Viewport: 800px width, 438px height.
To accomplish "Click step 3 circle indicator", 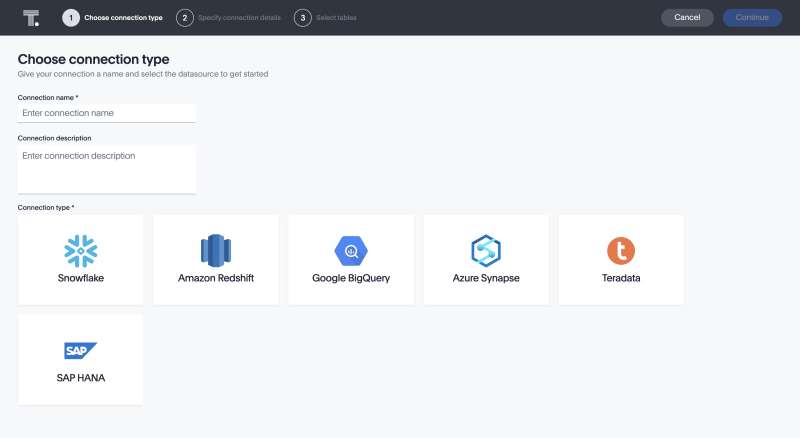I will pyautogui.click(x=303, y=18).
